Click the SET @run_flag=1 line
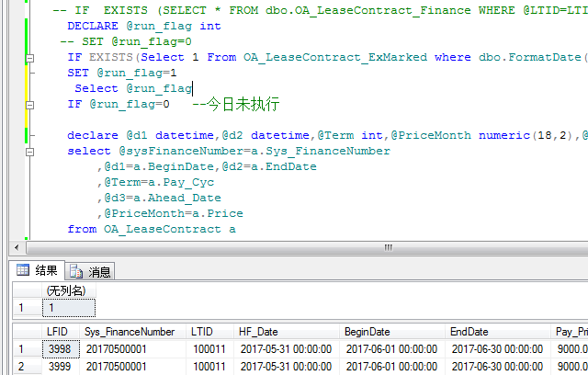Screen dimensions: 588x375 click(x=122, y=73)
